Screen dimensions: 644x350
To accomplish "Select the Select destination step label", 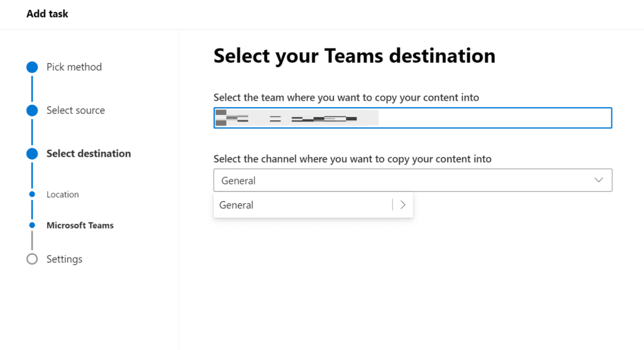I will (89, 154).
